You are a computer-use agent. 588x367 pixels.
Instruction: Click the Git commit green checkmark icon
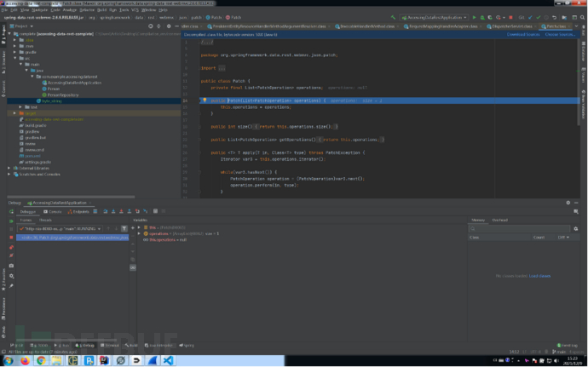coord(538,17)
